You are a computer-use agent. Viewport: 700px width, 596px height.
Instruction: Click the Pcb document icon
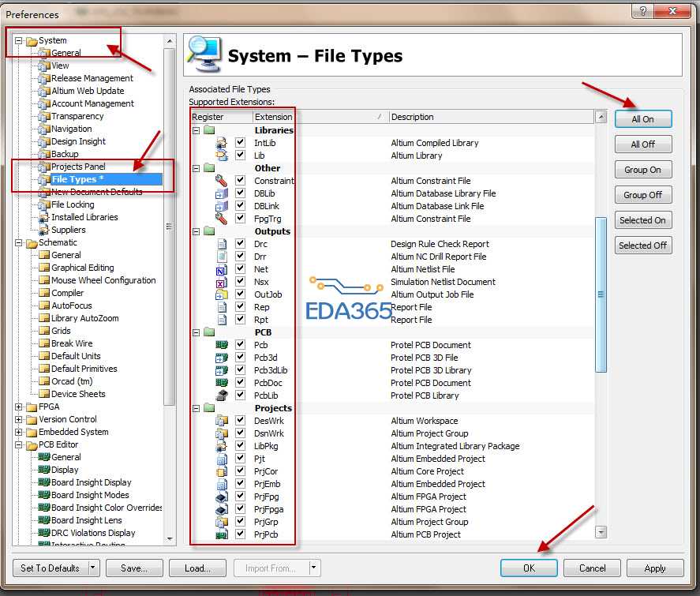point(222,345)
